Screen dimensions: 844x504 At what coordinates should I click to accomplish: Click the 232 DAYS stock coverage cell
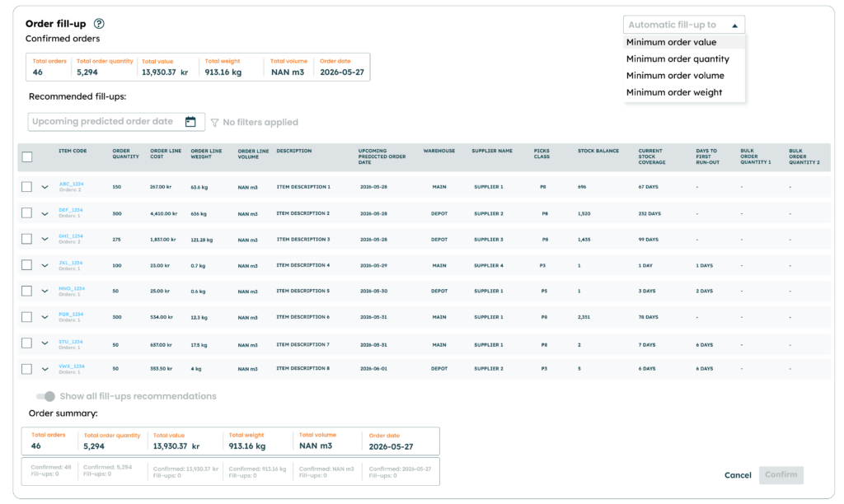coord(649,213)
